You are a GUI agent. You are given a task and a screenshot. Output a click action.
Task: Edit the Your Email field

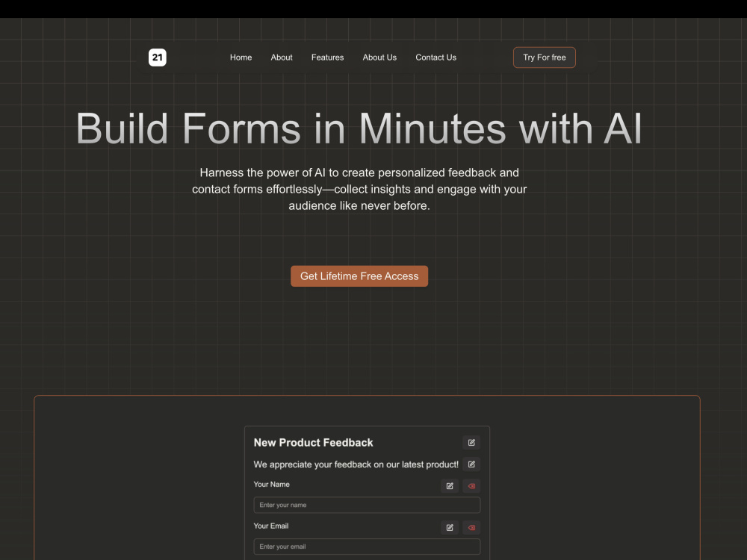click(x=449, y=527)
